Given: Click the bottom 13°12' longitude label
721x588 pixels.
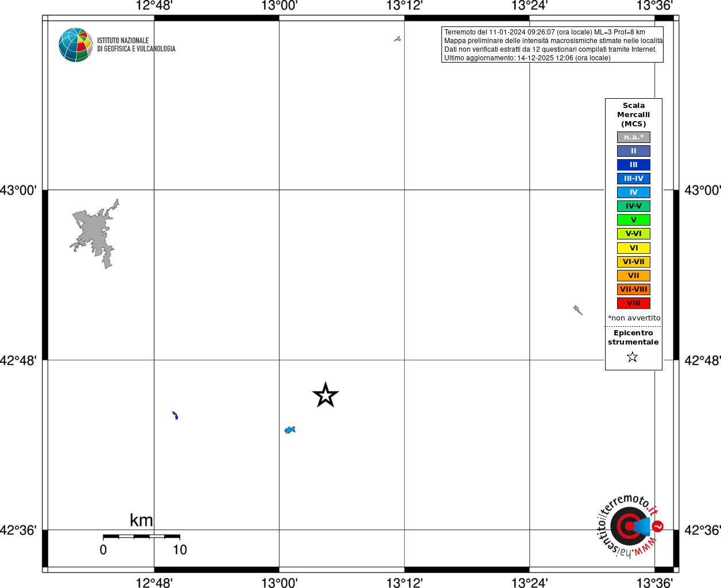Looking at the screenshot, I should point(404,583).
